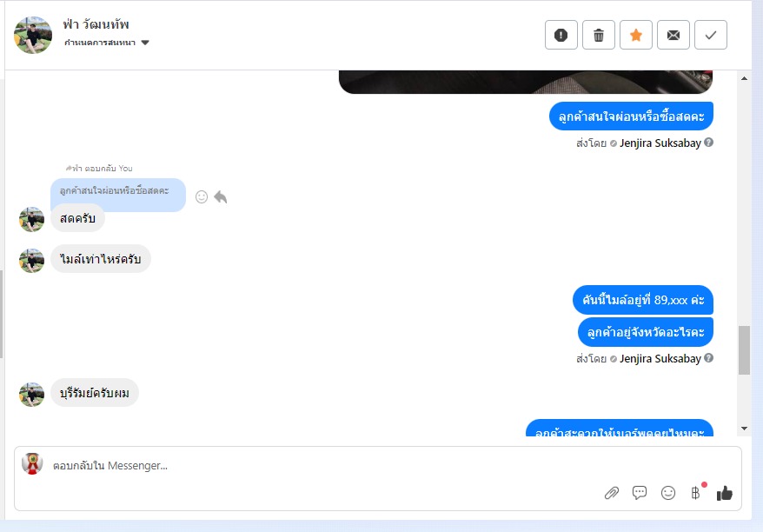The width and height of the screenshot is (763, 532).
Task: Open the Jenjira Suksabay sender link under the 89,xxx message
Action: point(660,359)
